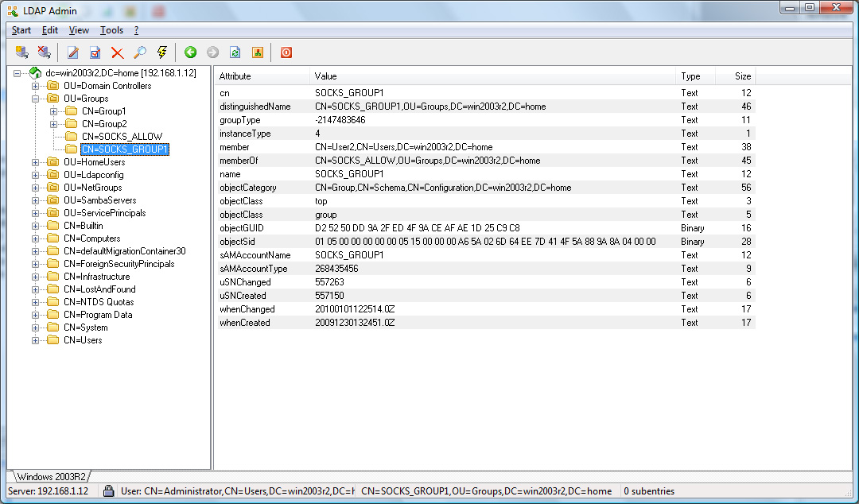Select CN=Computers in the tree

92,238
